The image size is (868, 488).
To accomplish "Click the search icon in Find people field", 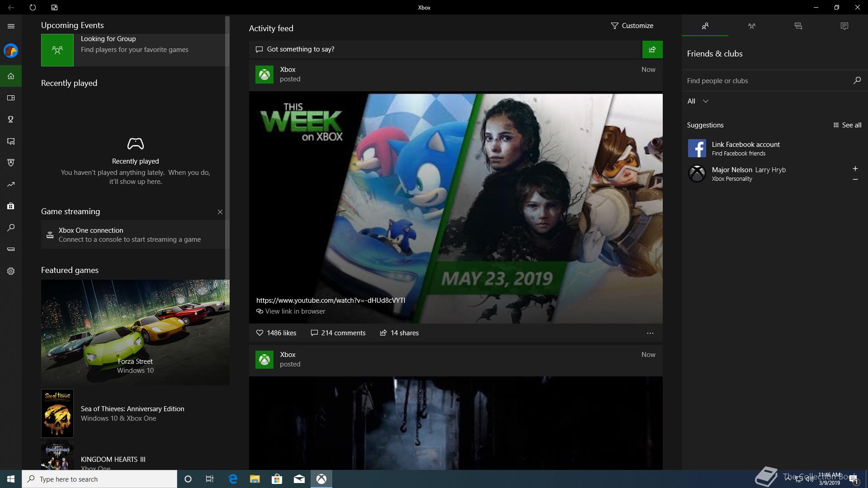I will pos(857,80).
